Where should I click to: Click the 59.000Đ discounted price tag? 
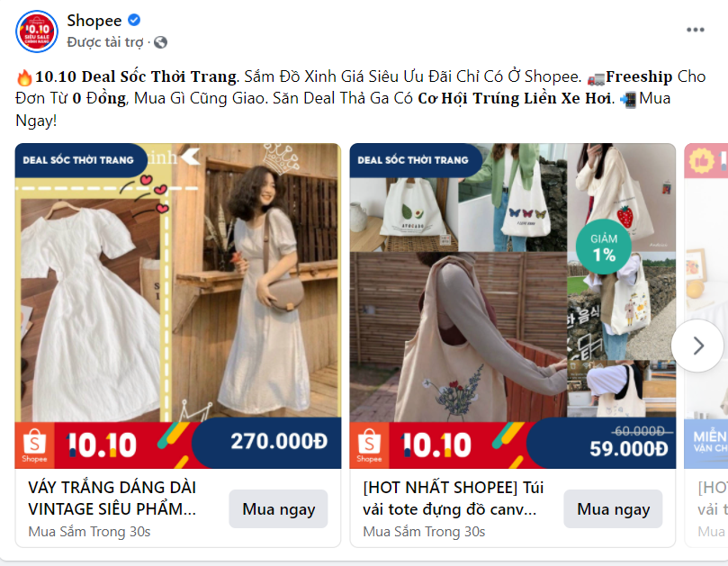click(629, 448)
